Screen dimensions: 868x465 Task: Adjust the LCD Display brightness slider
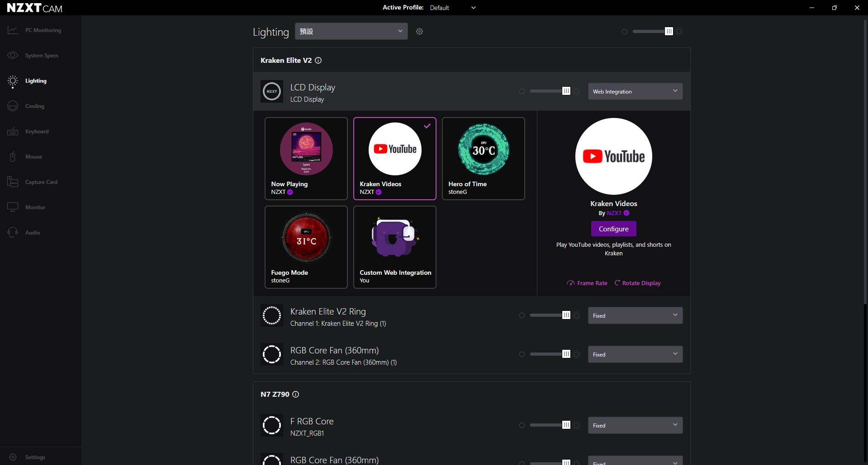(x=550, y=91)
